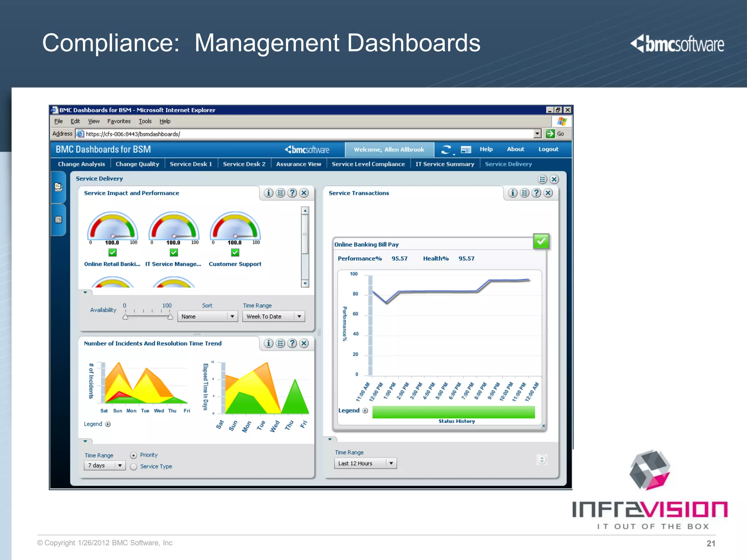Click the layout window icon beside refresh
The image size is (747, 560).
pos(466,149)
